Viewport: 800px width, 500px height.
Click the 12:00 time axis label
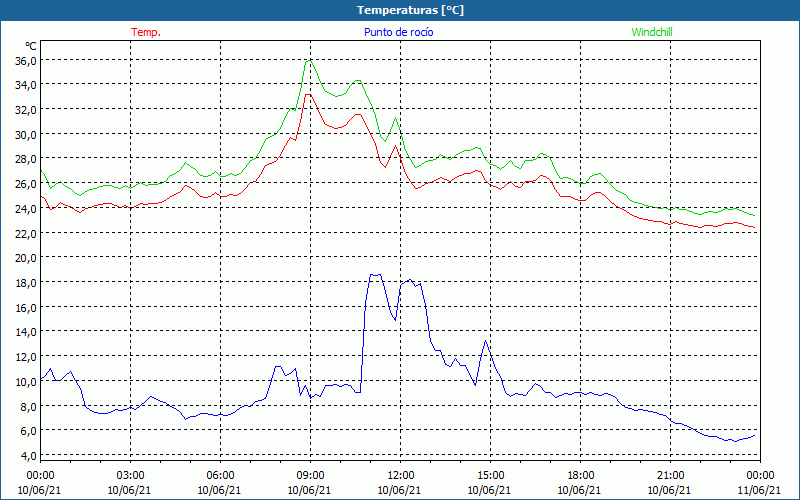pos(401,476)
